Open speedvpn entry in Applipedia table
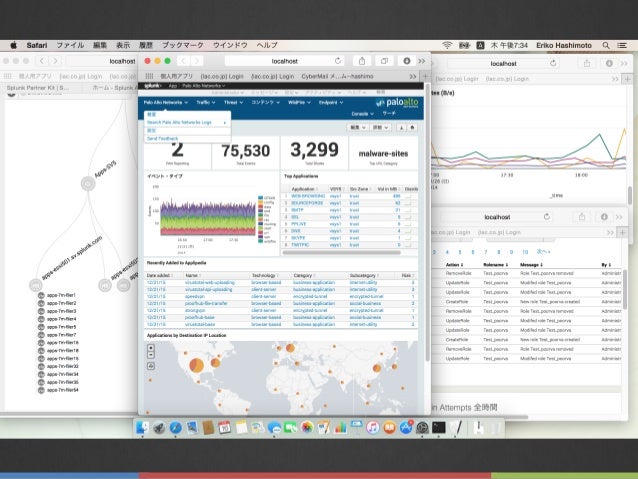 tap(194, 297)
